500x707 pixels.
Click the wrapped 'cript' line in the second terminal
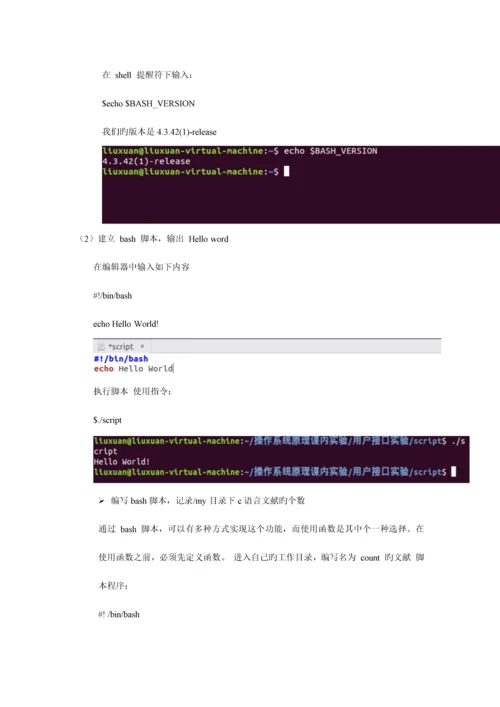pos(106,451)
